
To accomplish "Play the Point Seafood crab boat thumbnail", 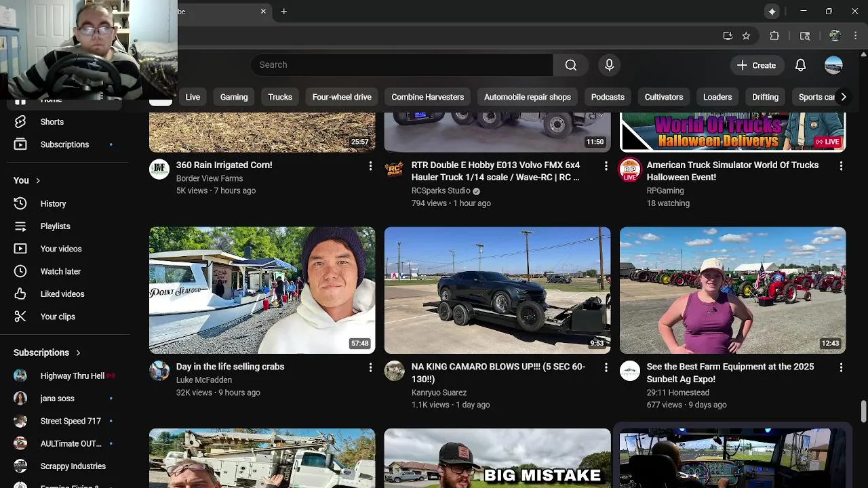I will point(262,290).
